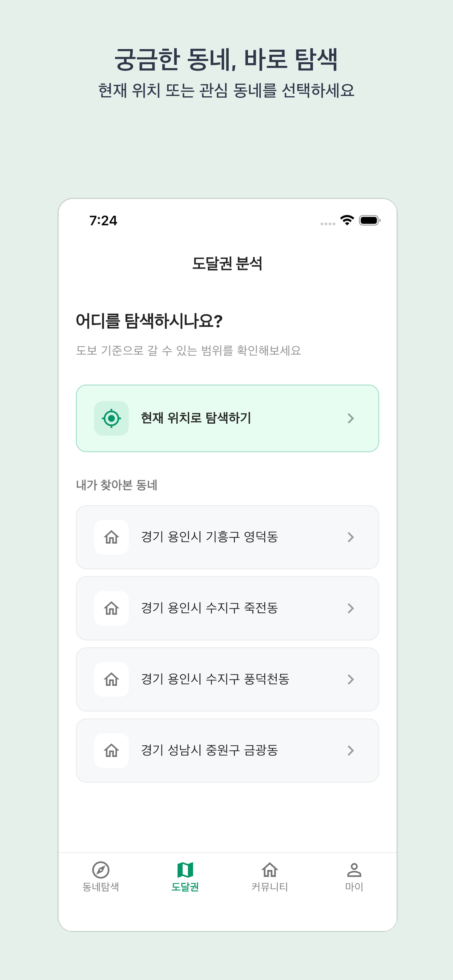The width and height of the screenshot is (453, 980).
Task: Switch to the 커뮤니티 tab label
Action: coord(270,887)
